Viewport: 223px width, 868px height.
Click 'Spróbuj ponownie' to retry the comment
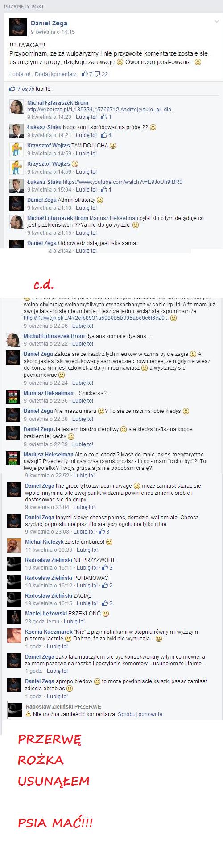point(140,714)
